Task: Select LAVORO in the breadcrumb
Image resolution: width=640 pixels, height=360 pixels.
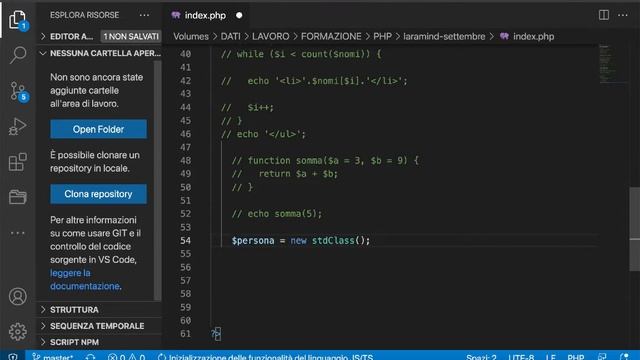Action: point(270,36)
